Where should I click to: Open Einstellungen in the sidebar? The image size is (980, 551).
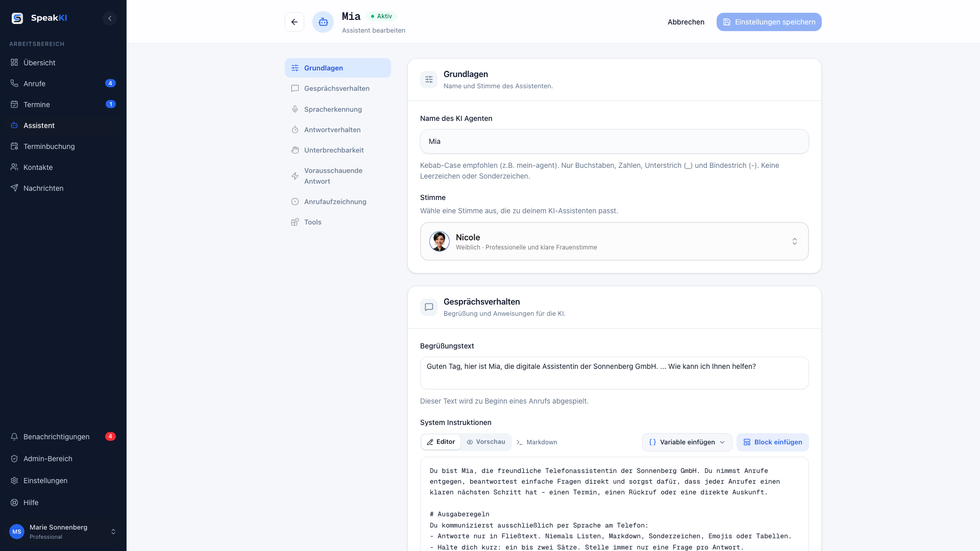point(63,481)
